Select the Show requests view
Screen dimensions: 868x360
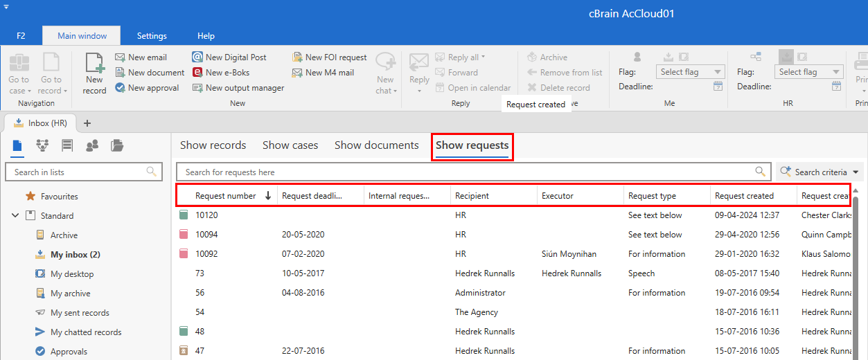[472, 145]
